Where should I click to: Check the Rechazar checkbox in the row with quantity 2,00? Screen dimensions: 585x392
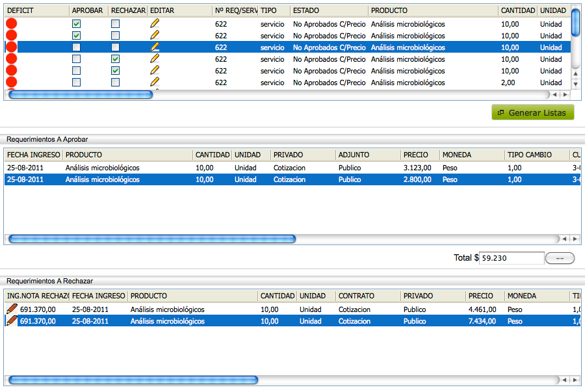pos(115,82)
